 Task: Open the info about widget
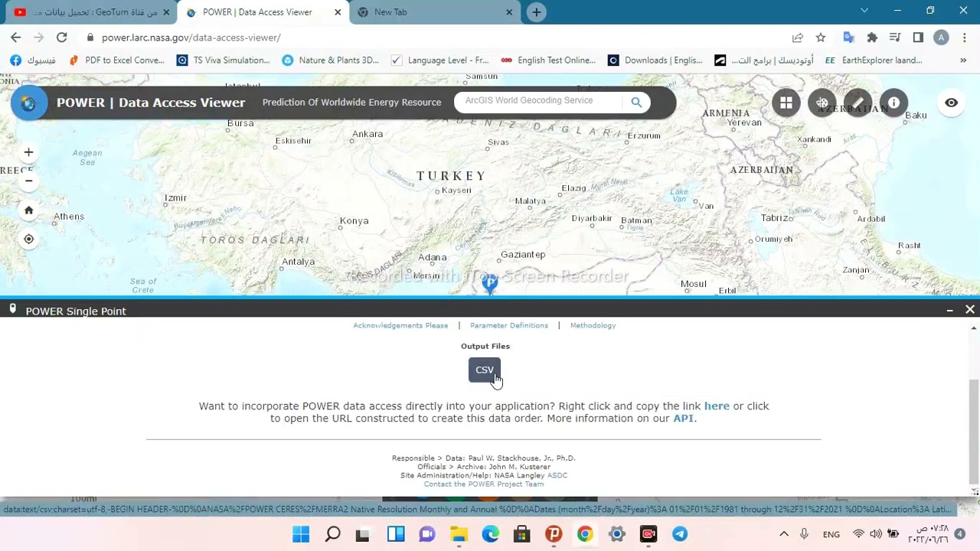893,103
